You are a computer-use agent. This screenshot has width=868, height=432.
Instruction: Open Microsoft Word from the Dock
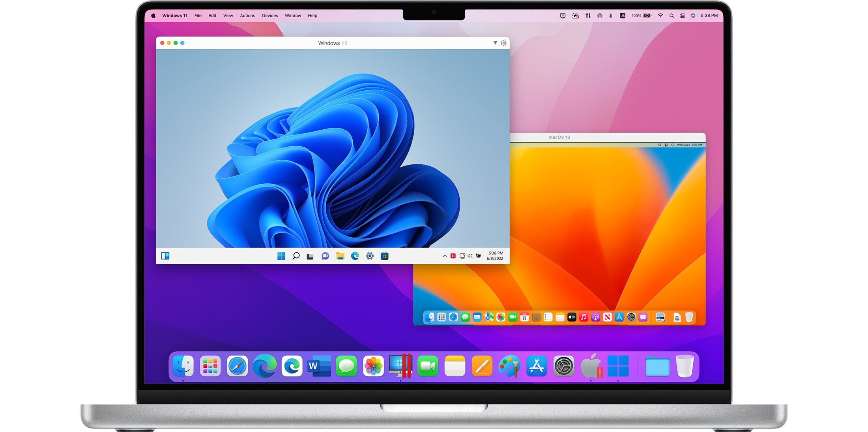pos(319,366)
